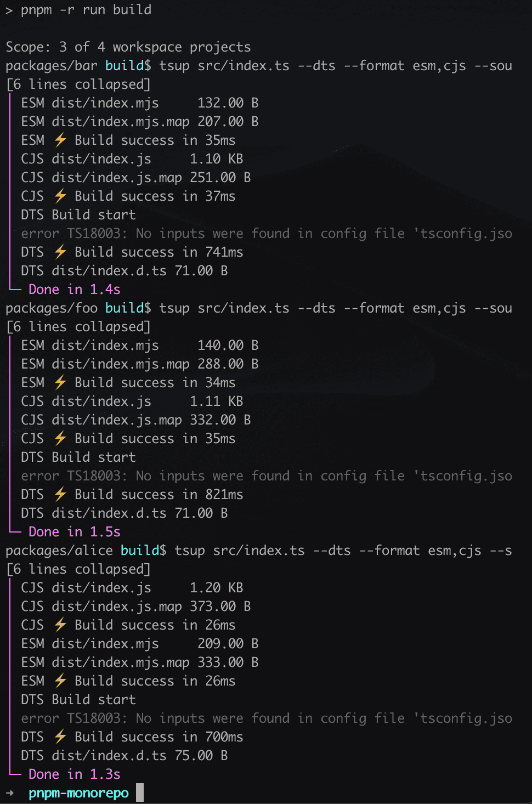The height and width of the screenshot is (804, 532).
Task: Click lightning icon on DTS 741ms line
Action: 60,252
